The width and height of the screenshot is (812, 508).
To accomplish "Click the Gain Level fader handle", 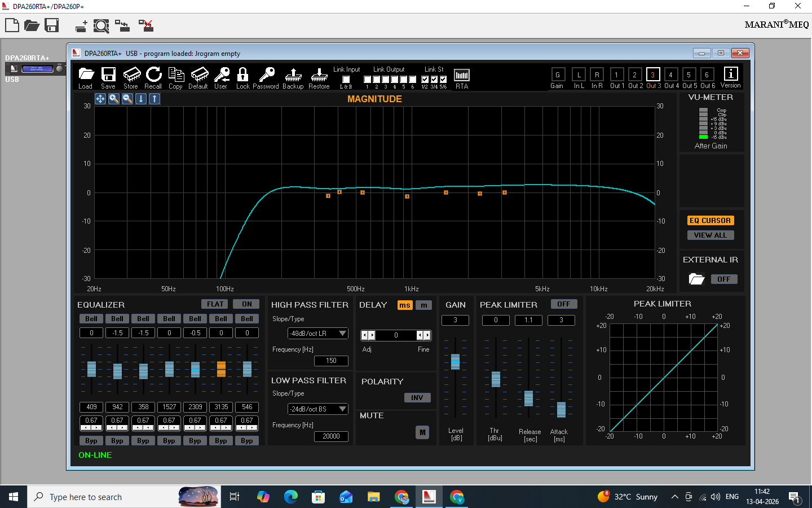I will 456,361.
